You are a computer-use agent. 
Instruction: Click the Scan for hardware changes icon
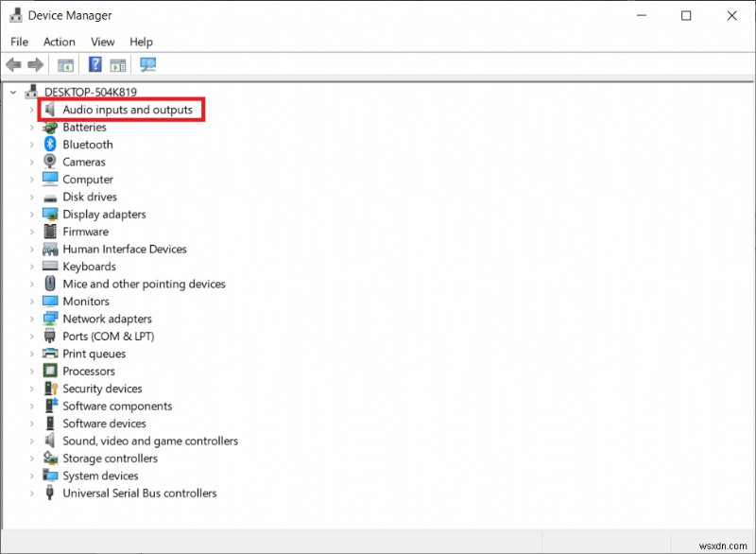[147, 64]
